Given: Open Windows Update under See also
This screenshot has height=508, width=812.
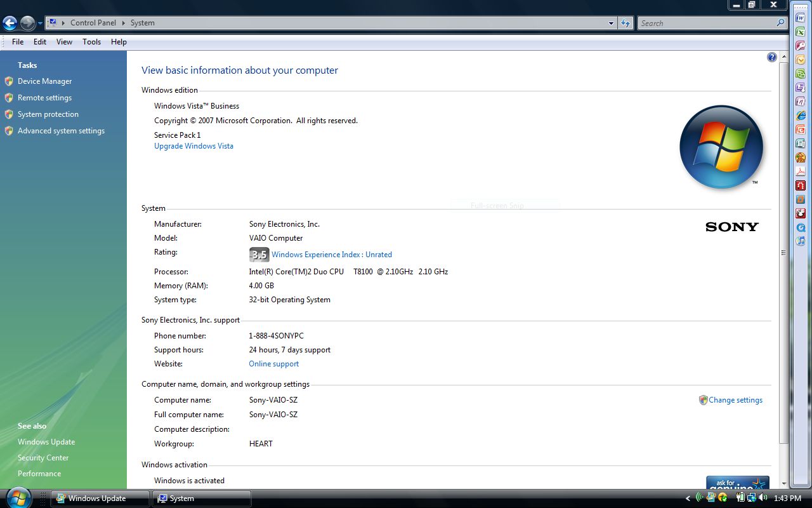Looking at the screenshot, I should pos(46,442).
